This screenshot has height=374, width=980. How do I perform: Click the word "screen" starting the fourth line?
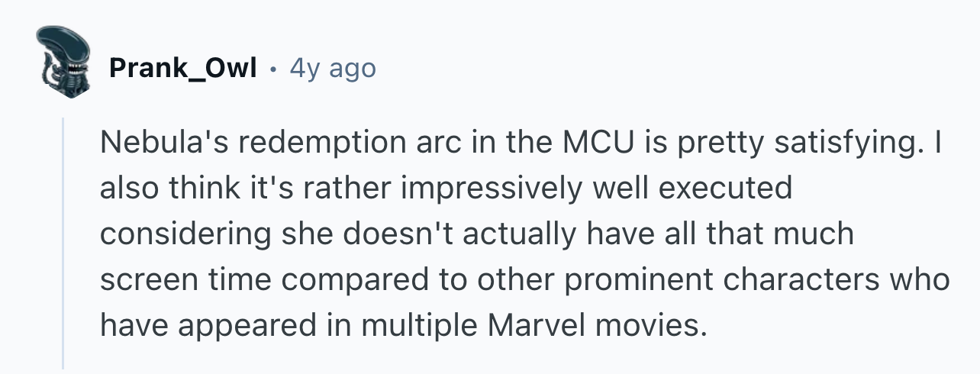tap(145, 279)
